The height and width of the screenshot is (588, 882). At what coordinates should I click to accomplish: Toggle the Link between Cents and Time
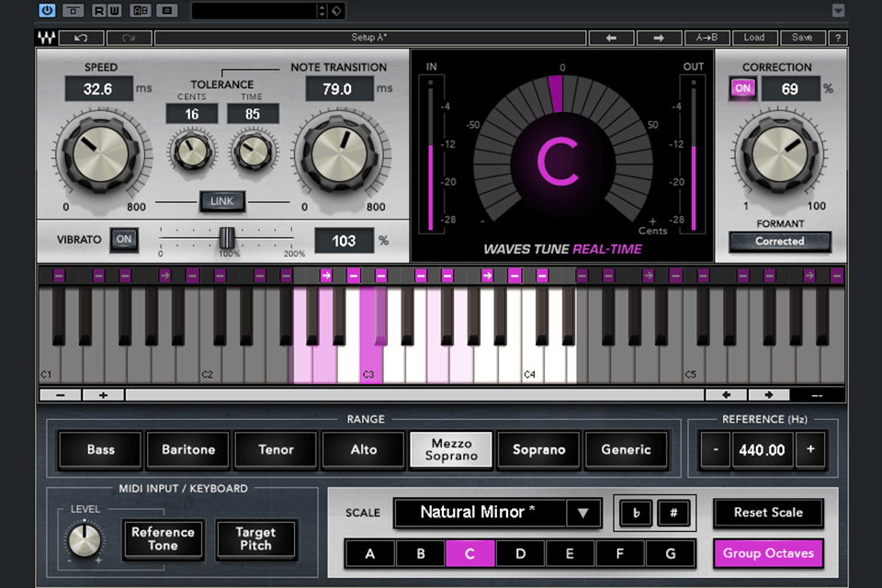click(221, 201)
